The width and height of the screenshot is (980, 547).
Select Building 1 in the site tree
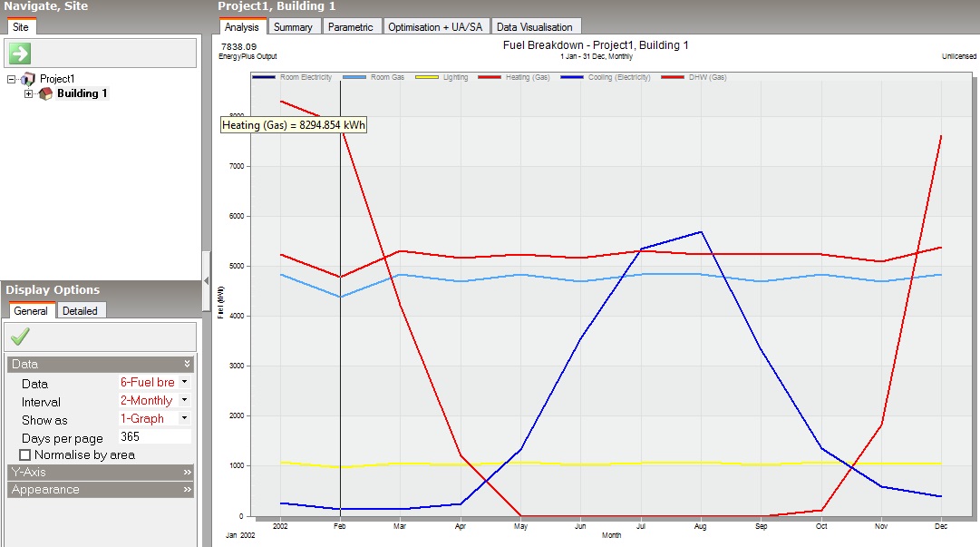tap(82, 93)
